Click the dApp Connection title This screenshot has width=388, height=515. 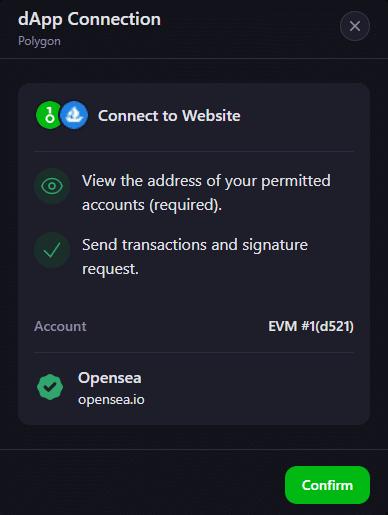click(89, 19)
